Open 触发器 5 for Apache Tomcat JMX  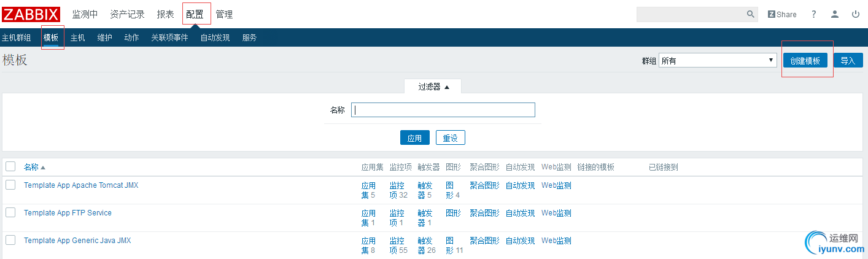(x=425, y=190)
